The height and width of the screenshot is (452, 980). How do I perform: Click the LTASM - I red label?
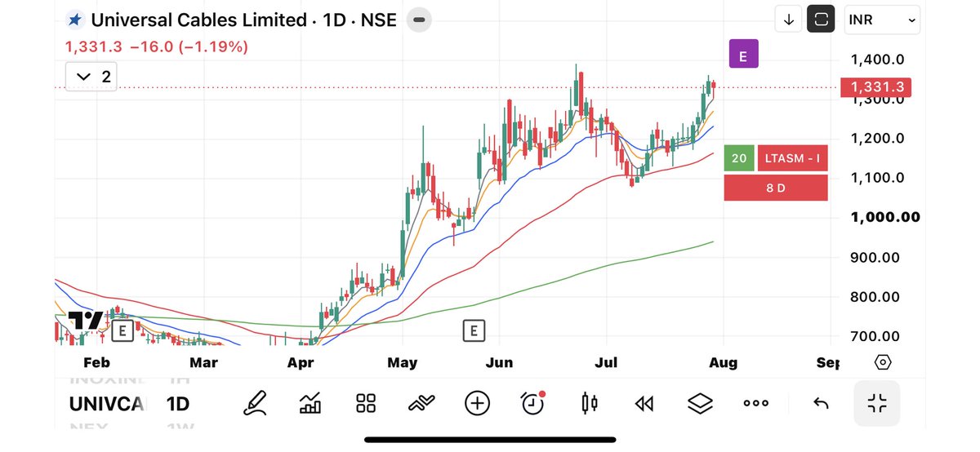(x=792, y=158)
